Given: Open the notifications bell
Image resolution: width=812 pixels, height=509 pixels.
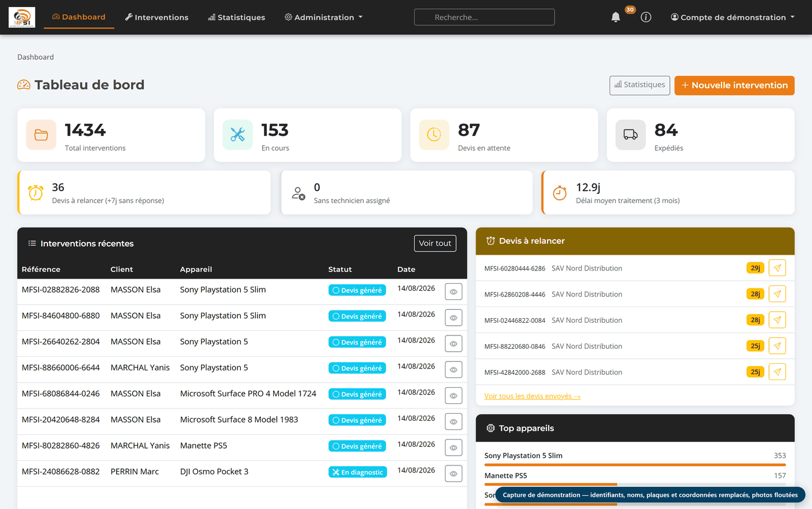Looking at the screenshot, I should pyautogui.click(x=616, y=17).
